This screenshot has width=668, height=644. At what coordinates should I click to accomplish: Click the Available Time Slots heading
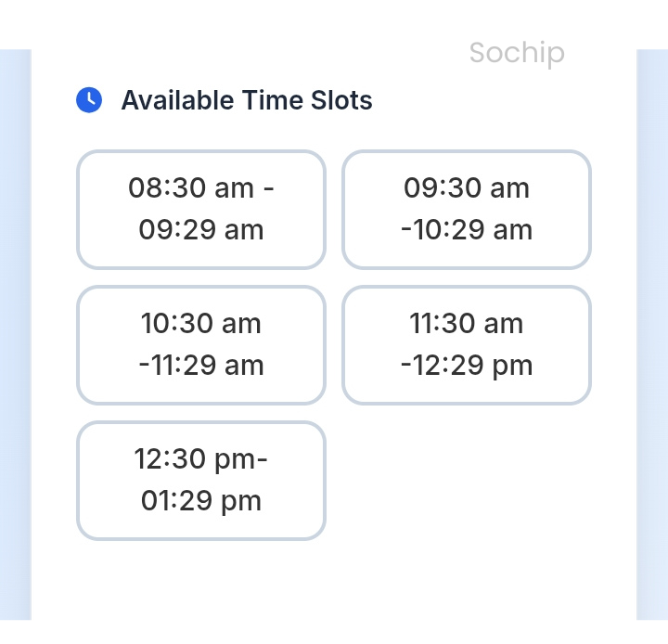coord(247,100)
